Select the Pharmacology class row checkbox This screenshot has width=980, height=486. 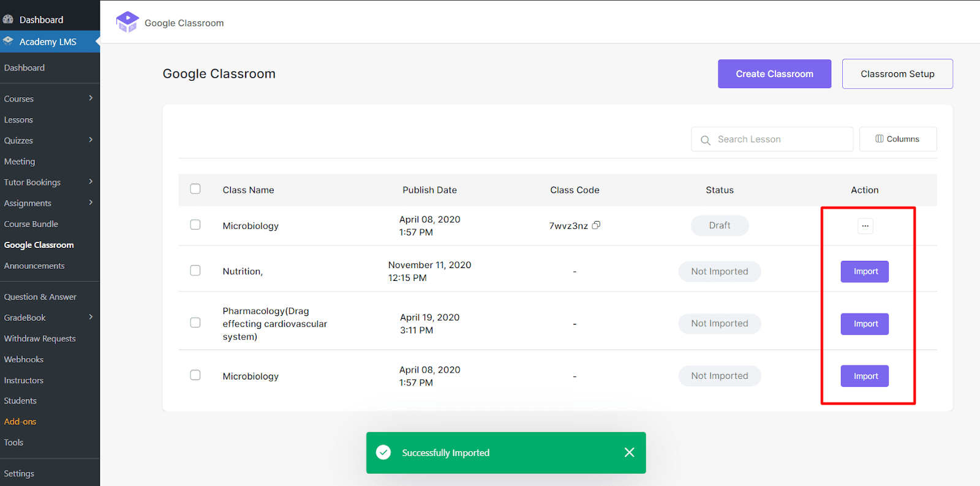(x=195, y=323)
